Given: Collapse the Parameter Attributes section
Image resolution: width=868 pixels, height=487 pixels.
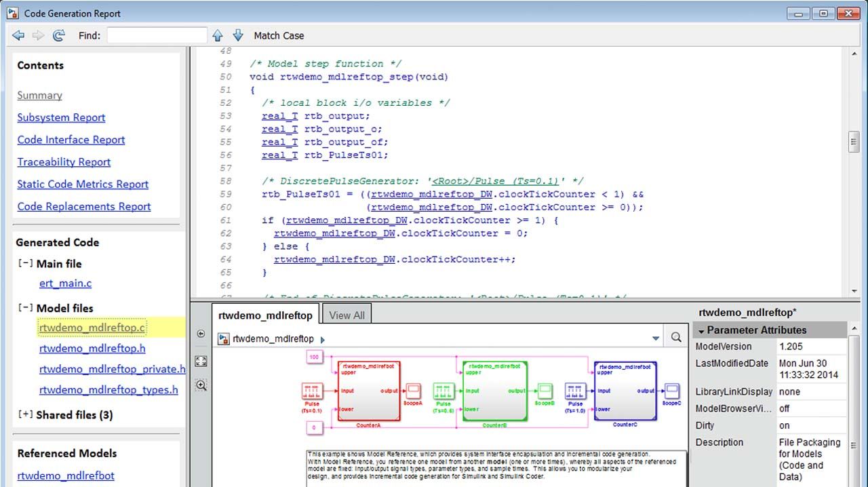Looking at the screenshot, I should coord(701,330).
